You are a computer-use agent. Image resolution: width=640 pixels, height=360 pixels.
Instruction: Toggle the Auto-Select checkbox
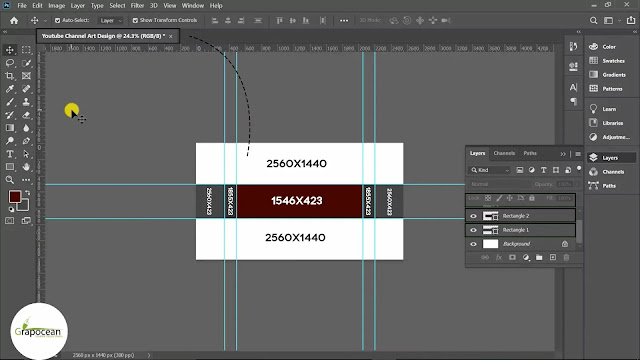coord(58,20)
